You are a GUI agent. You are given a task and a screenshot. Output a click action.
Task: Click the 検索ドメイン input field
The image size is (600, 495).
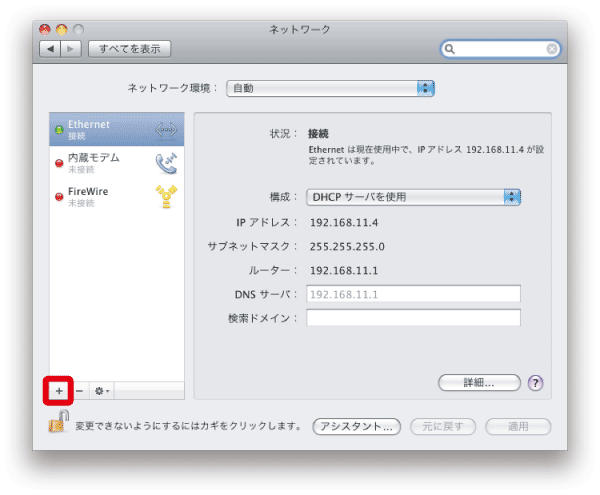(x=413, y=318)
